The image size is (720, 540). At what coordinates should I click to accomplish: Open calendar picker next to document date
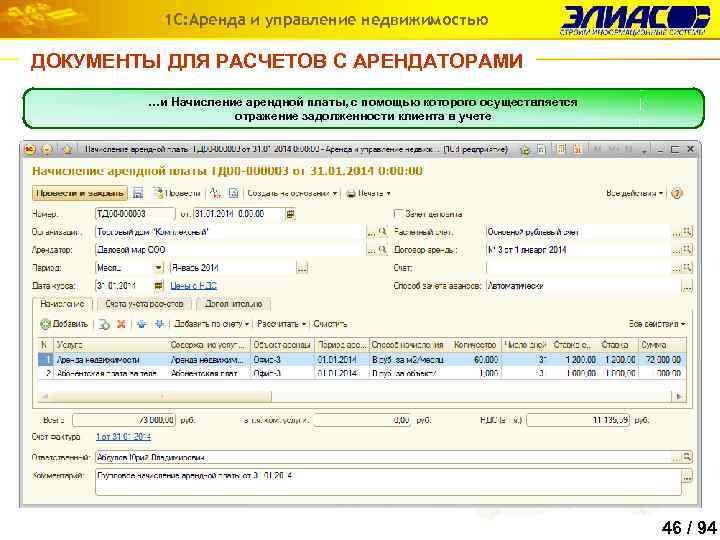(290, 214)
